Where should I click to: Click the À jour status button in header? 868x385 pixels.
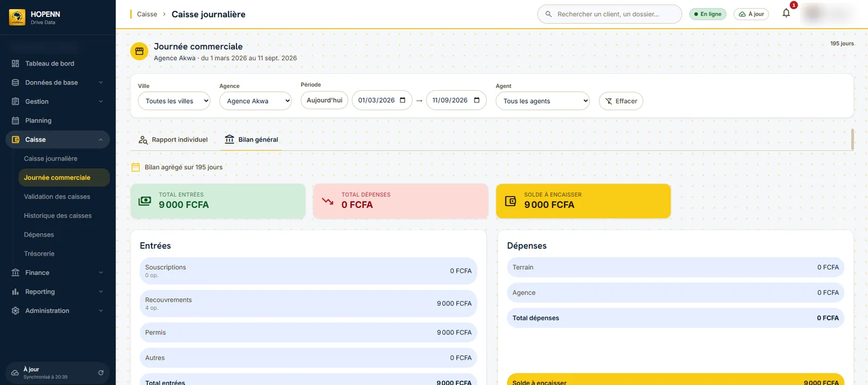pos(751,14)
